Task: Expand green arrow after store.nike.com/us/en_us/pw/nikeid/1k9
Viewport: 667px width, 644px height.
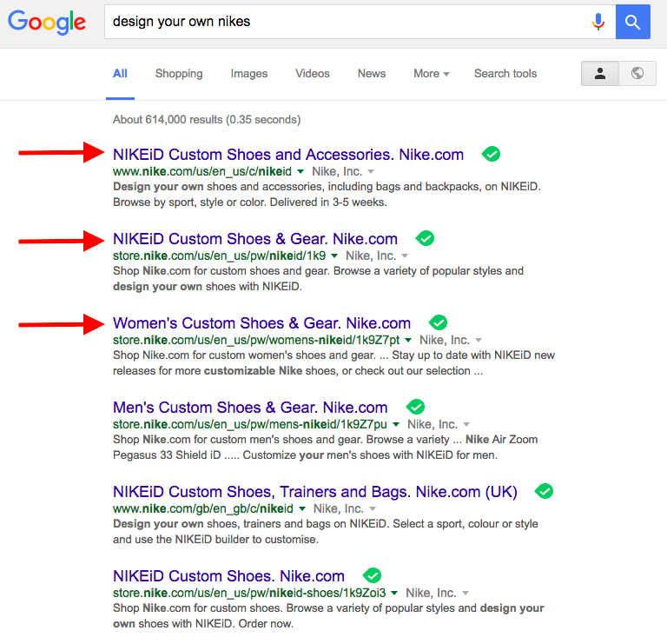Action: click(334, 256)
